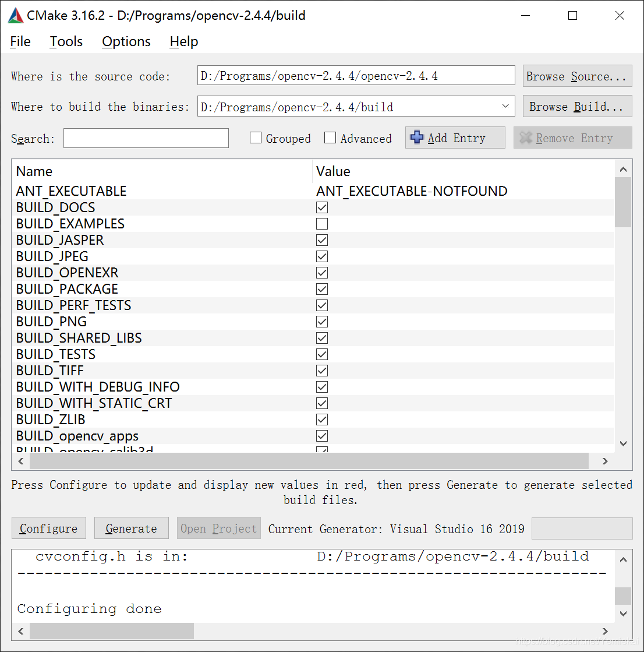Click the 'Configuring done' log line
Viewport: 644px width, 652px height.
(89, 609)
